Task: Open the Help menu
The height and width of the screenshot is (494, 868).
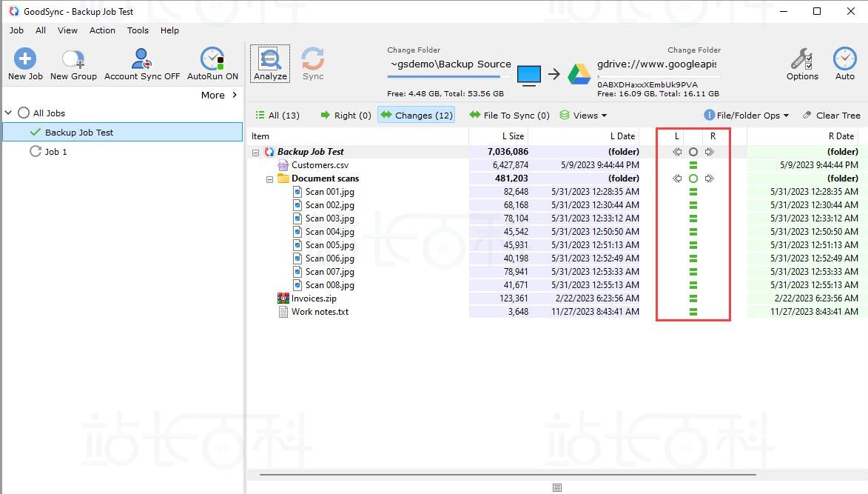Action: click(169, 30)
